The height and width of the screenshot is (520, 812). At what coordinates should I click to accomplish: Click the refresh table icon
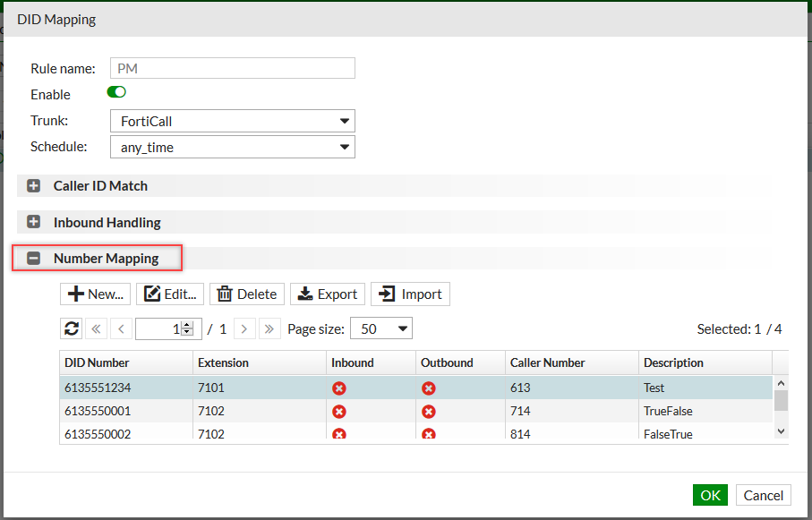[x=72, y=328]
